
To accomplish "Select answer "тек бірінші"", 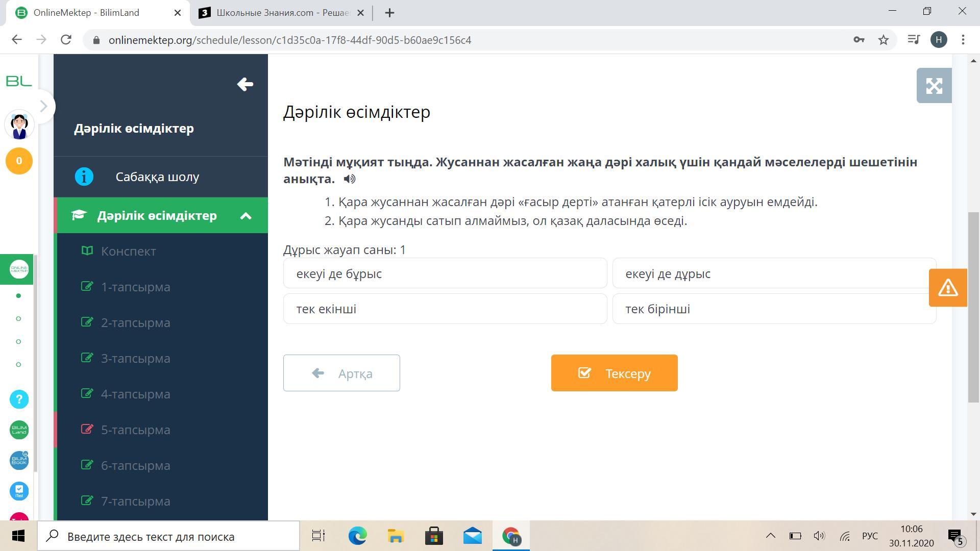I will 773,309.
